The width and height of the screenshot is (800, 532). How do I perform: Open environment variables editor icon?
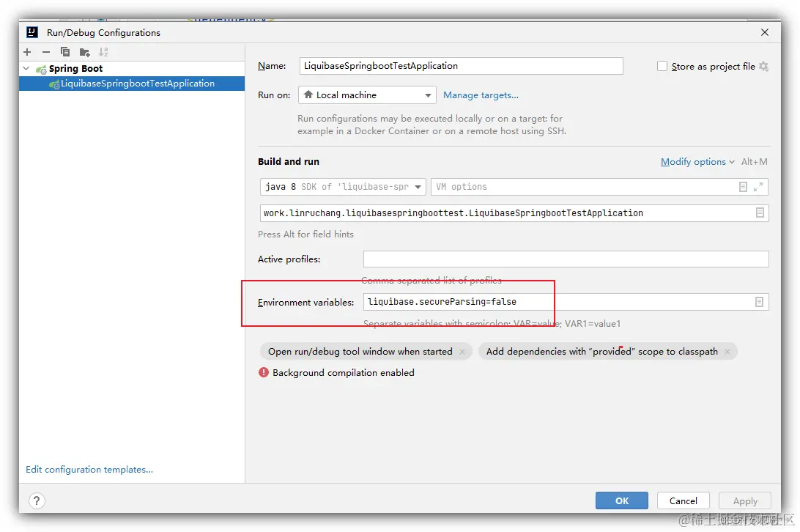[759, 302]
